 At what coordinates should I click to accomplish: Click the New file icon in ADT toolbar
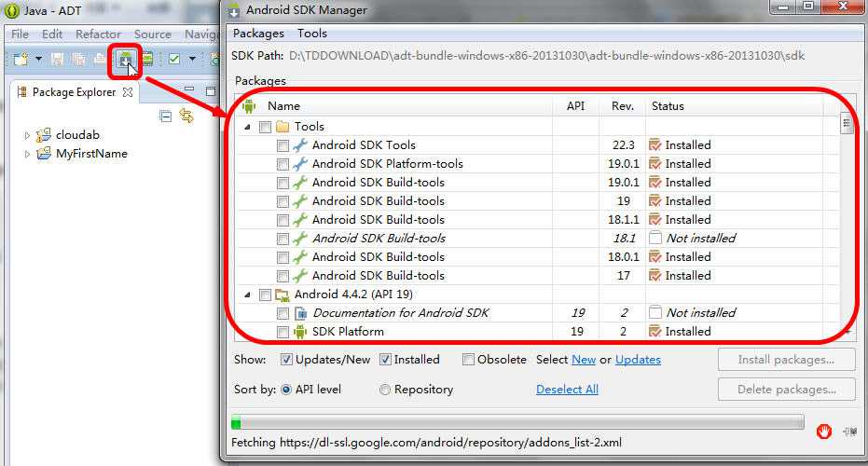21,59
